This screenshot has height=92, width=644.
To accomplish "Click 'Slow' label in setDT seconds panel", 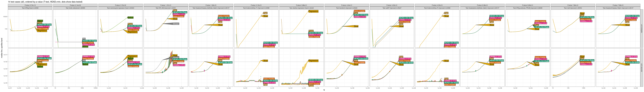I will point(401,65).
